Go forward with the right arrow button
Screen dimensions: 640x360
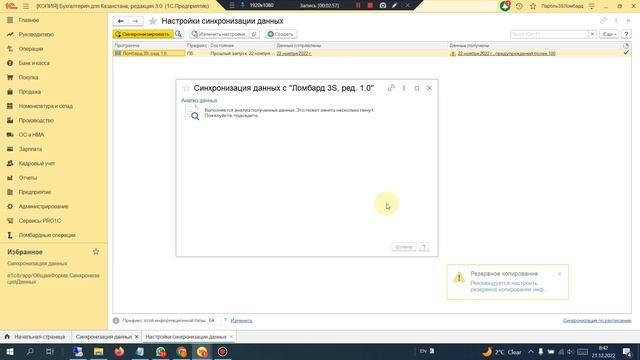[135, 21]
